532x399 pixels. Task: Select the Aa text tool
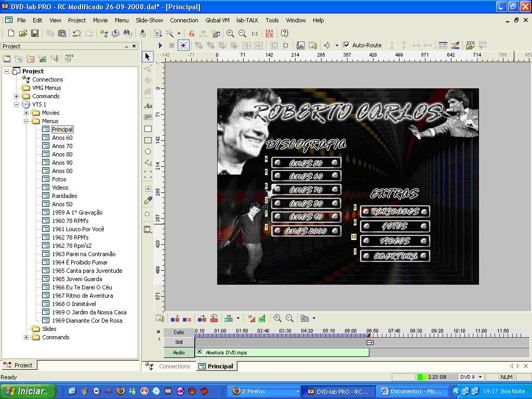tap(148, 105)
